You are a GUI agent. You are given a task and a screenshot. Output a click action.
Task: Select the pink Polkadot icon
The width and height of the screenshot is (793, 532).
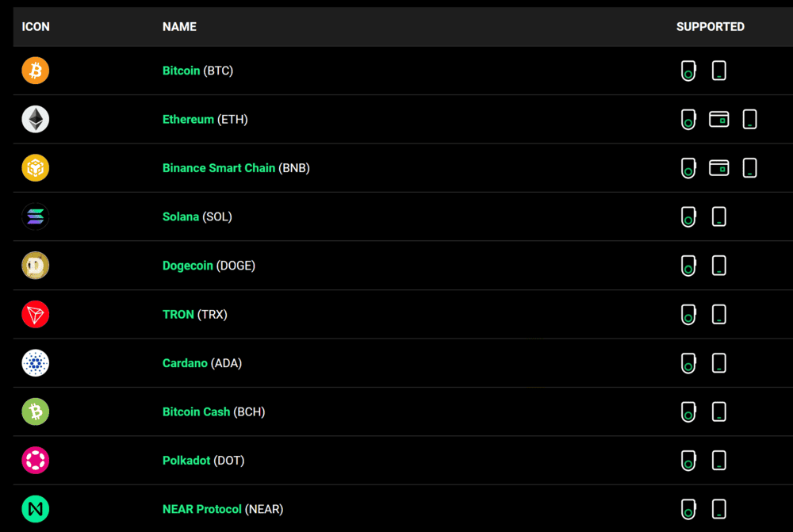(x=35, y=460)
